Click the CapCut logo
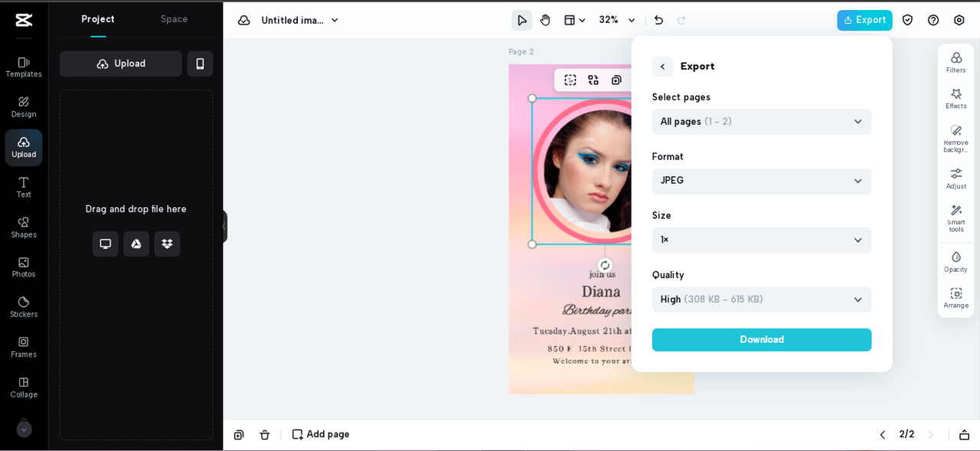Screen dimensions: 980x451 coord(24,20)
